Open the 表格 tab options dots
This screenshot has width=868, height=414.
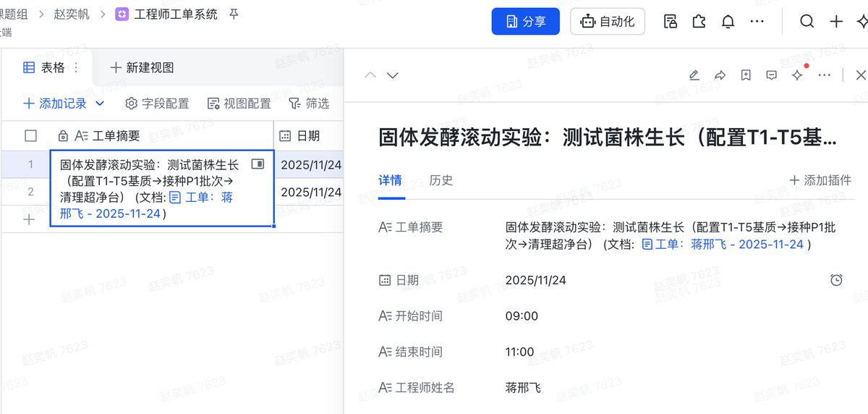click(x=77, y=67)
